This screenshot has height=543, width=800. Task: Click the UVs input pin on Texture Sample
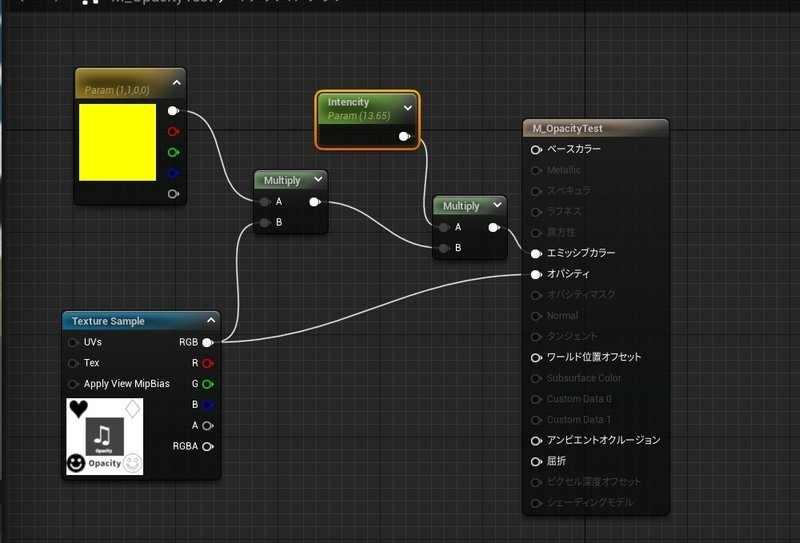[x=73, y=342]
